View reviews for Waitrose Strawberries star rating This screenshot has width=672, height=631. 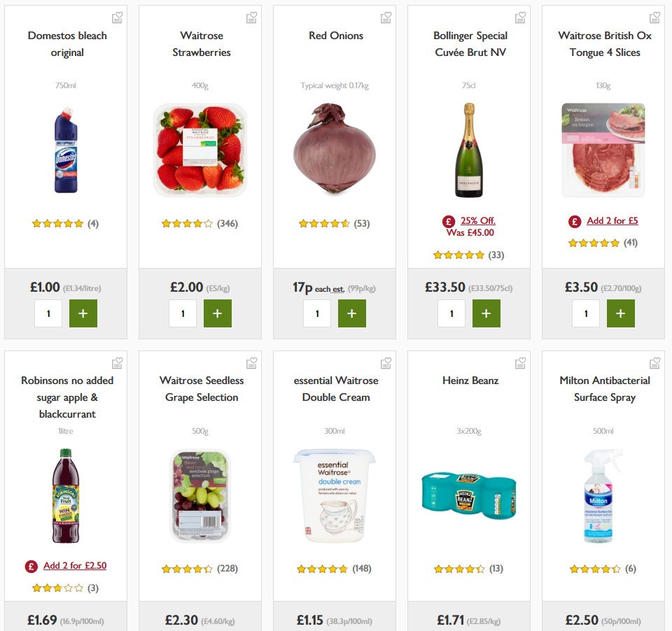[187, 224]
